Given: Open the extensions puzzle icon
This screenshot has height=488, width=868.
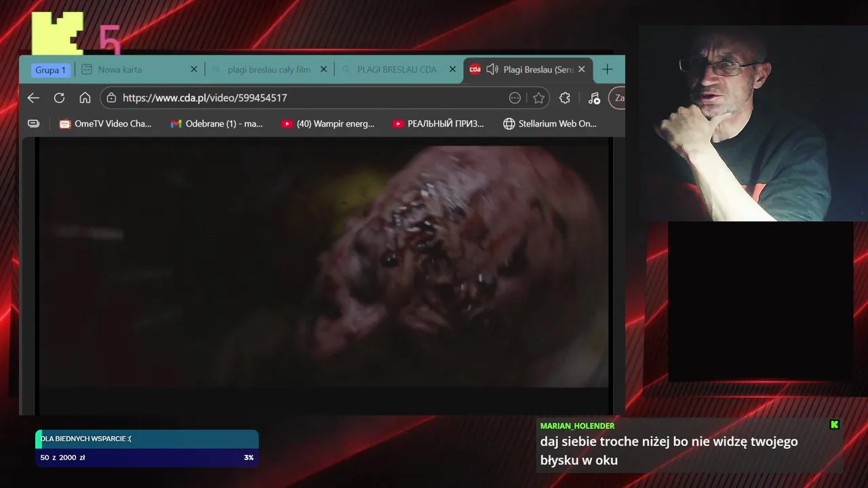Looking at the screenshot, I should click(x=564, y=98).
